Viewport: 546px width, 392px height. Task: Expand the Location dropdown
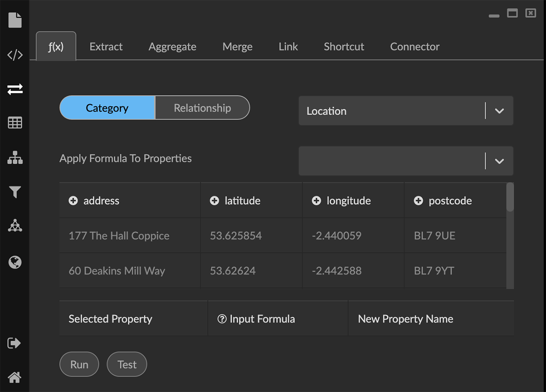tap(499, 111)
